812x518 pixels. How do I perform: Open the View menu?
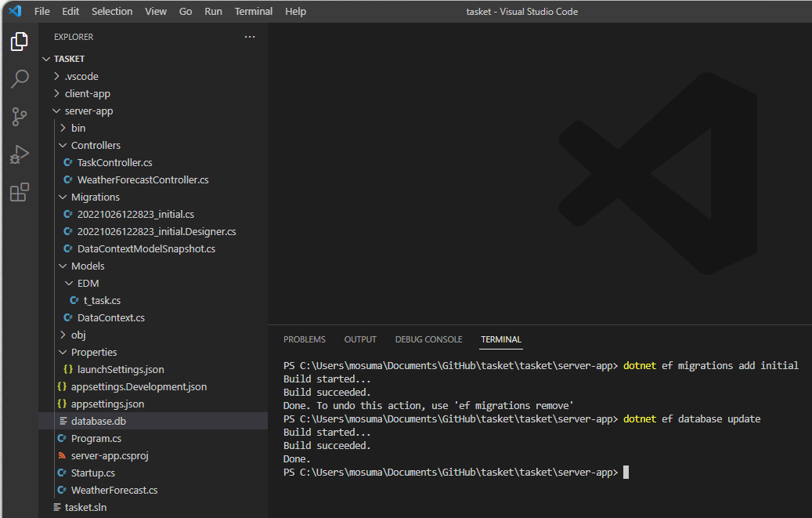[x=155, y=12]
